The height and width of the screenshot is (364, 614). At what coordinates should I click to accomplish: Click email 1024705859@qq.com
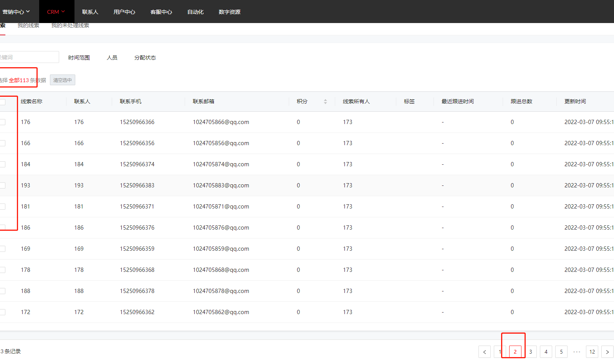coord(221,249)
